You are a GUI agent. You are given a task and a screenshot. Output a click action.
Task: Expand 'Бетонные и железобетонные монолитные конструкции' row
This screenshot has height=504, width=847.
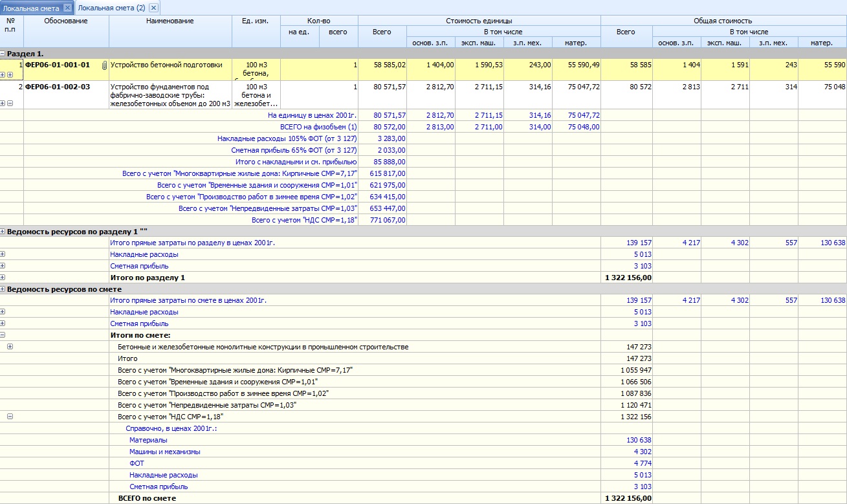point(10,347)
